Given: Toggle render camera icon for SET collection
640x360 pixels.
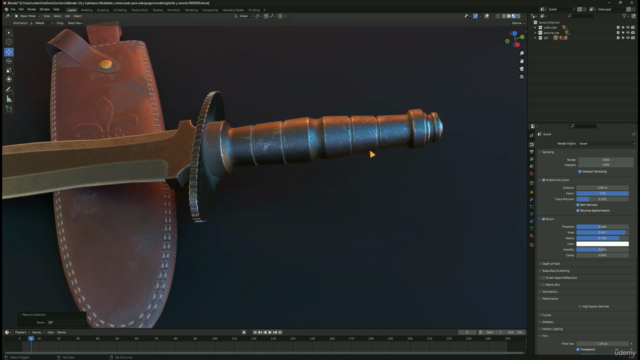Looking at the screenshot, I should tap(633, 38).
